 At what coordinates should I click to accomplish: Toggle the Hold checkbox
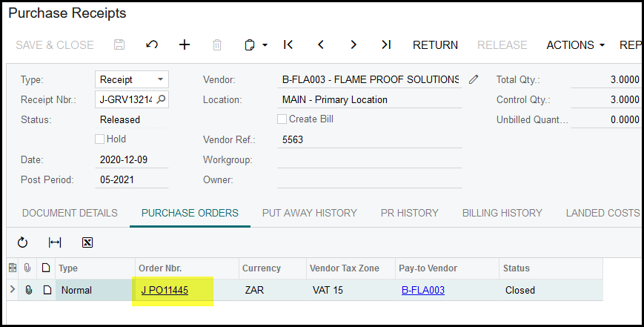pos(100,139)
